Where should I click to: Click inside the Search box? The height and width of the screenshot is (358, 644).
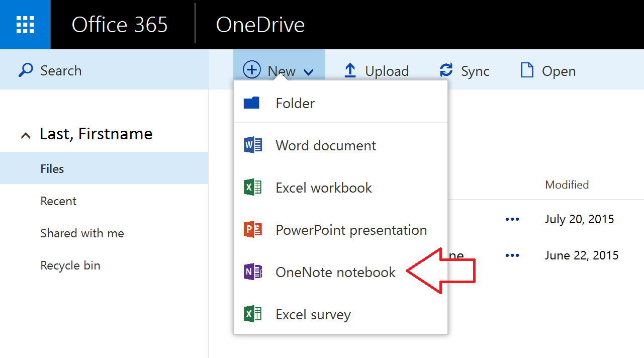[x=104, y=70]
